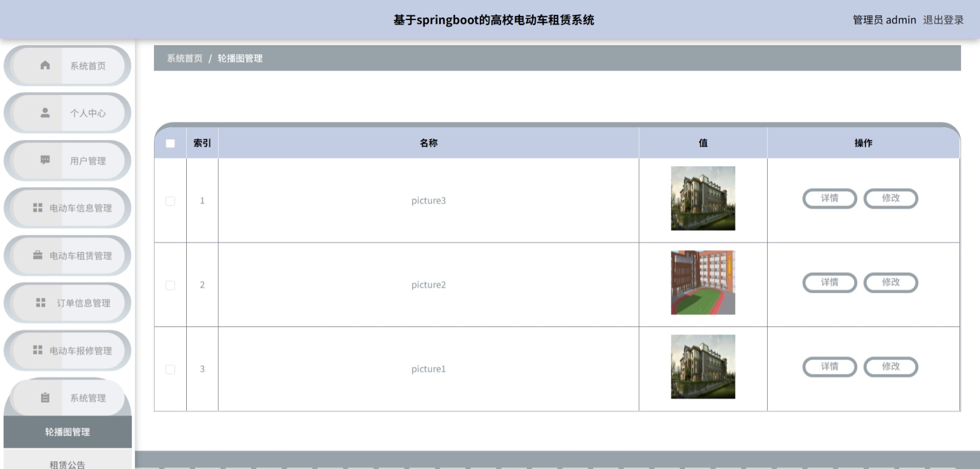Open the 系统首页 sidebar menu
The width and height of the screenshot is (980, 469).
67,66
